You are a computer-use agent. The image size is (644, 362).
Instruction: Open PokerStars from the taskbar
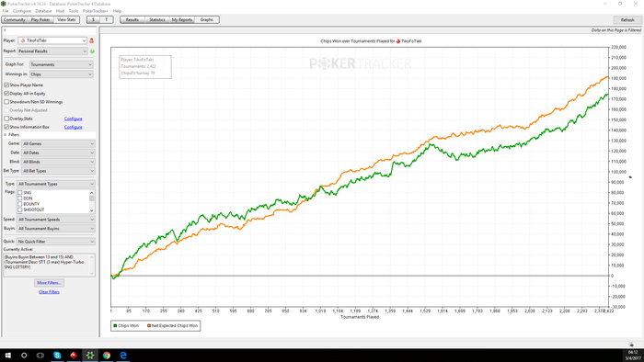pos(74,356)
